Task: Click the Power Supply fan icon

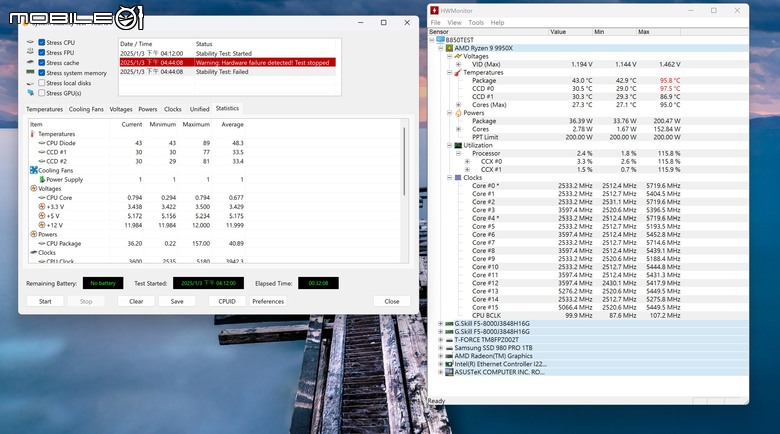Action: [42, 179]
